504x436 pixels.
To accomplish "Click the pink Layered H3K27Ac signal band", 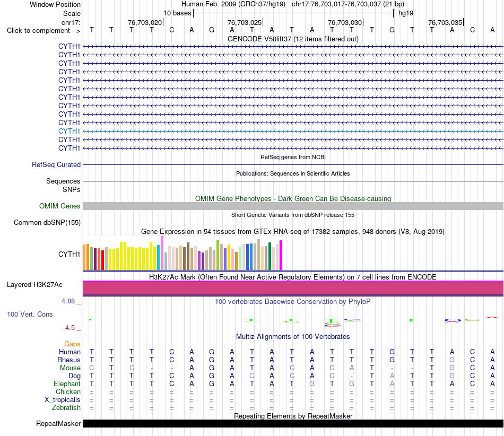I will [x=293, y=288].
